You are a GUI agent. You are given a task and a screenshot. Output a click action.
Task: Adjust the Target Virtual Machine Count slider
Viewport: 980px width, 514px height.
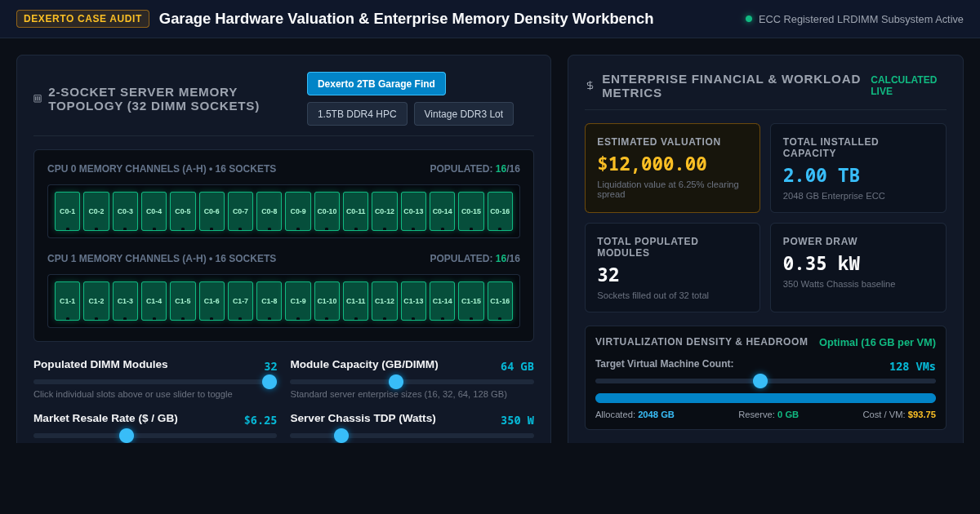coord(765,381)
